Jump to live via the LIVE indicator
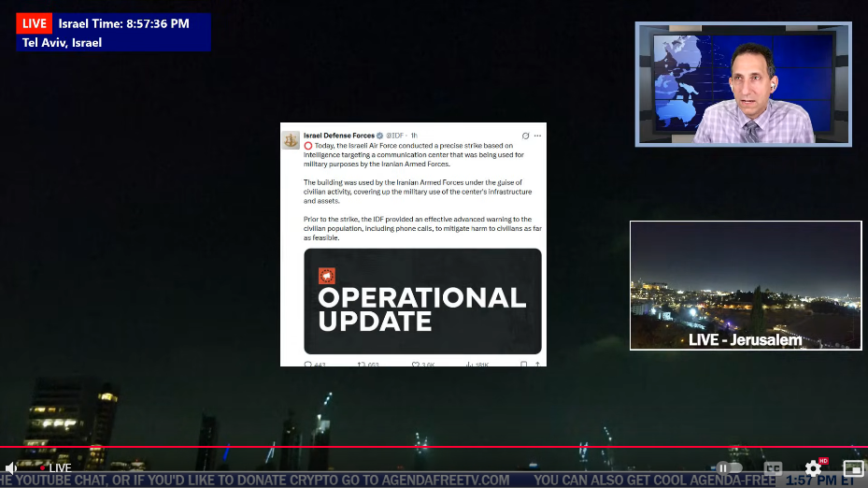 (56, 468)
